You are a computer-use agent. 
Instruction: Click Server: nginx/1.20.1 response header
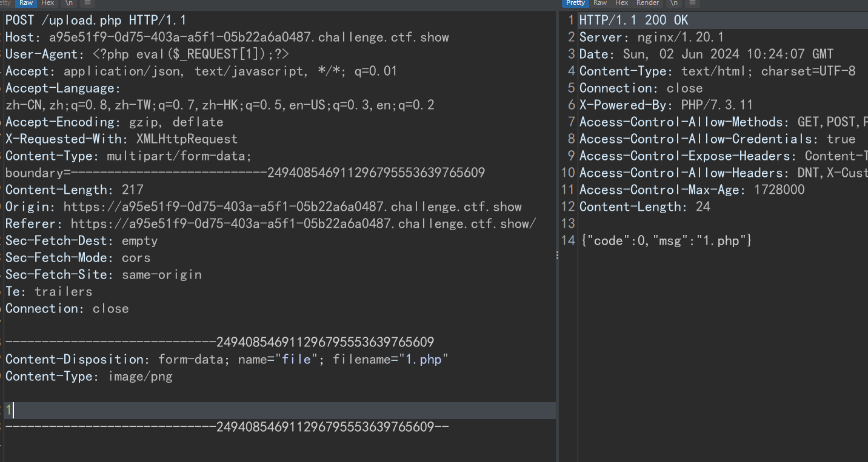[x=652, y=37]
